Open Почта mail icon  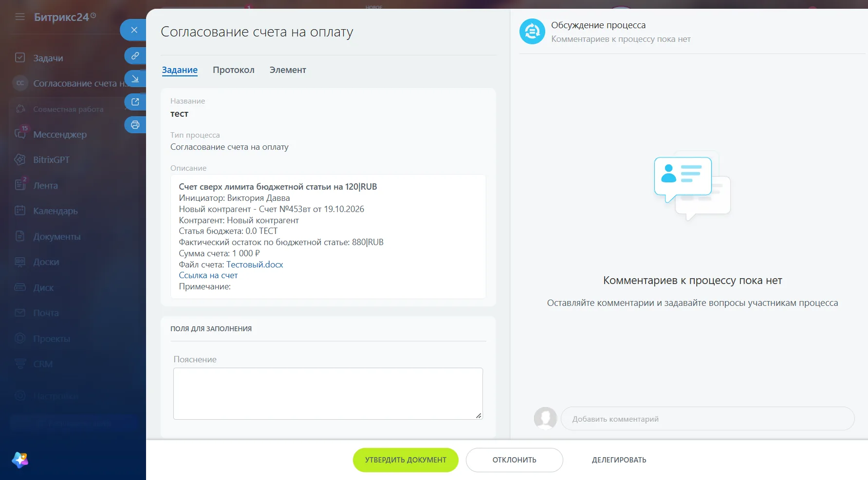click(x=20, y=313)
